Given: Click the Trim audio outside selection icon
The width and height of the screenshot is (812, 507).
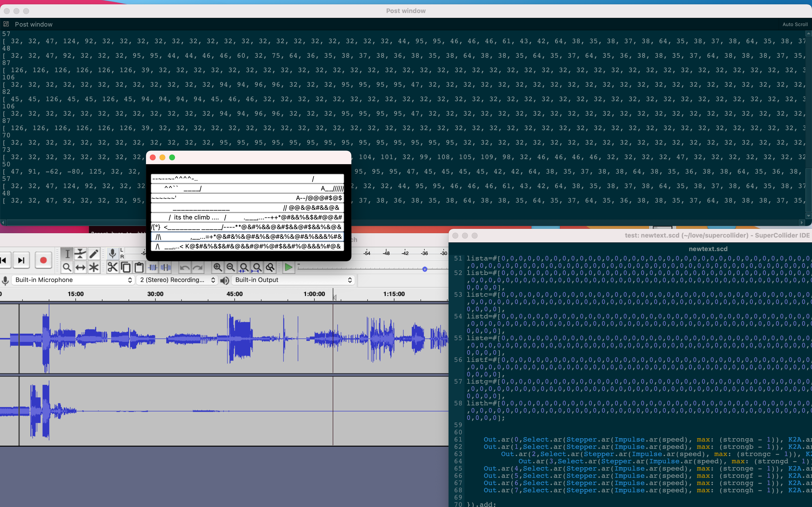Looking at the screenshot, I should click(x=153, y=267).
